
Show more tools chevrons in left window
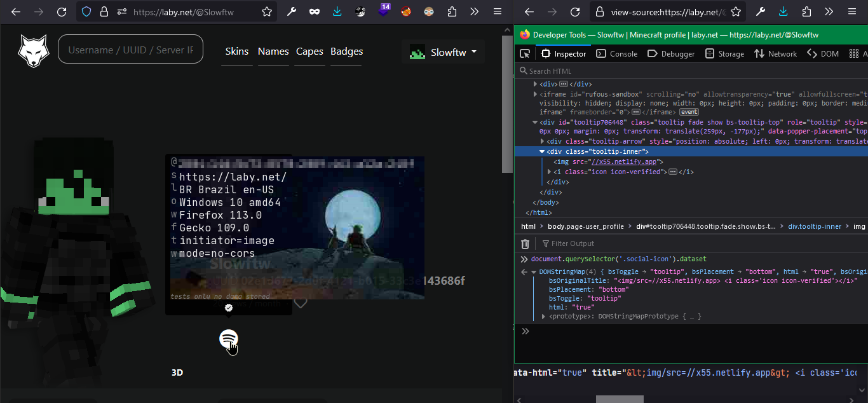[475, 11]
